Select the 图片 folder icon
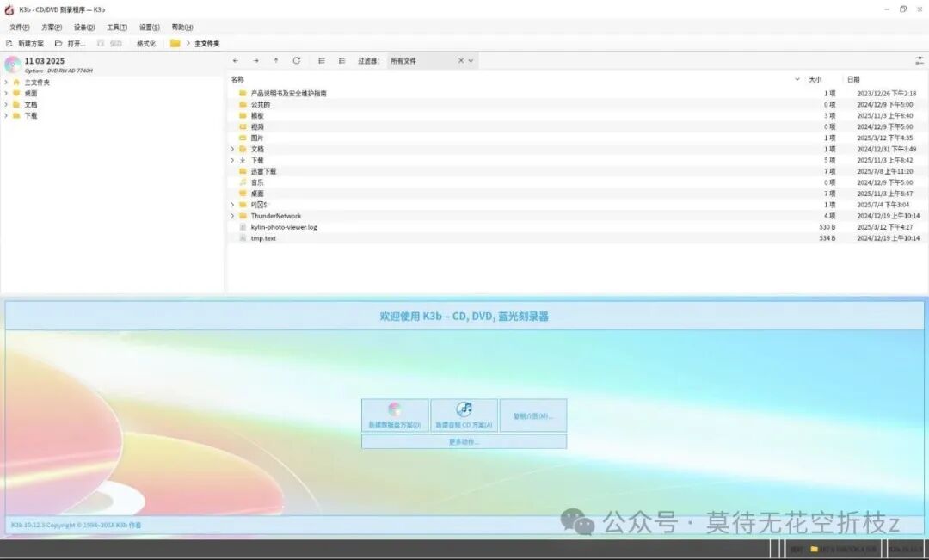 coord(243,138)
